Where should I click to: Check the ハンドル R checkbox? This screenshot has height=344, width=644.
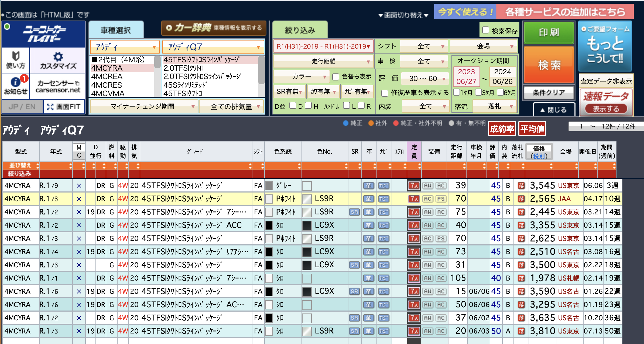[x=361, y=106]
